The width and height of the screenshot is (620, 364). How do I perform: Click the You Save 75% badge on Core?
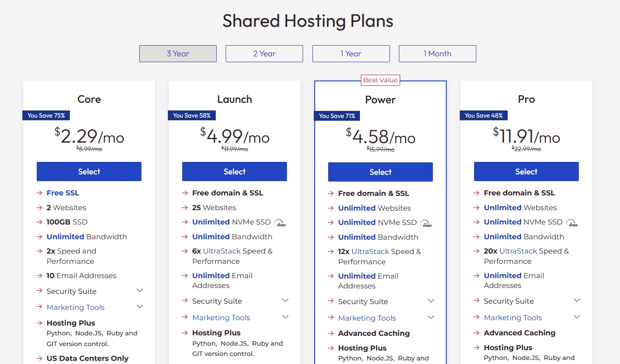46,115
